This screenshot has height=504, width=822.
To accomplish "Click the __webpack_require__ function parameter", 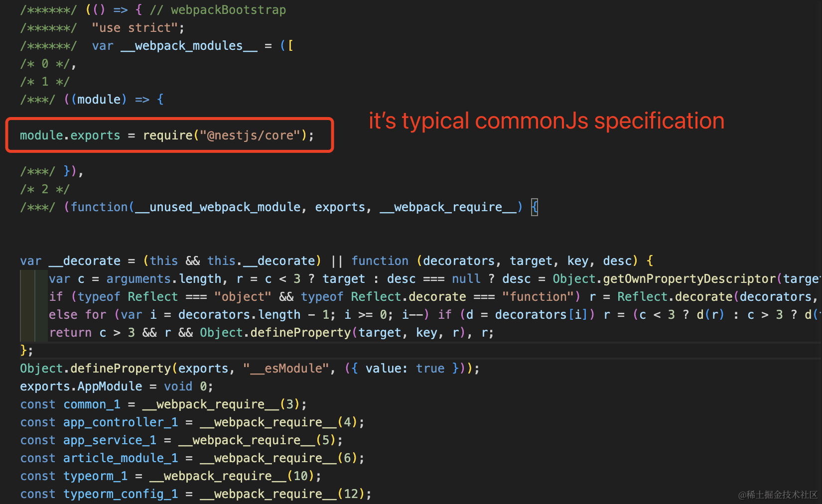I will (x=448, y=207).
